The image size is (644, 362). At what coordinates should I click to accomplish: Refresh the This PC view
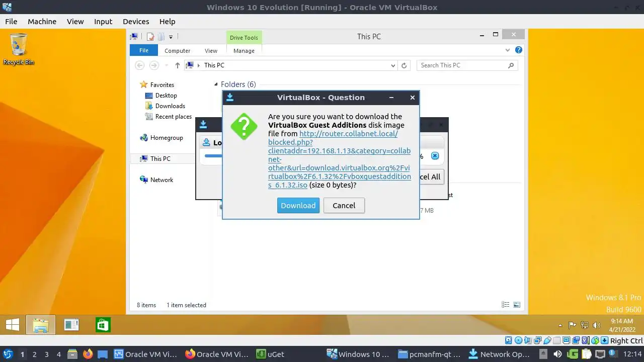pos(404,65)
